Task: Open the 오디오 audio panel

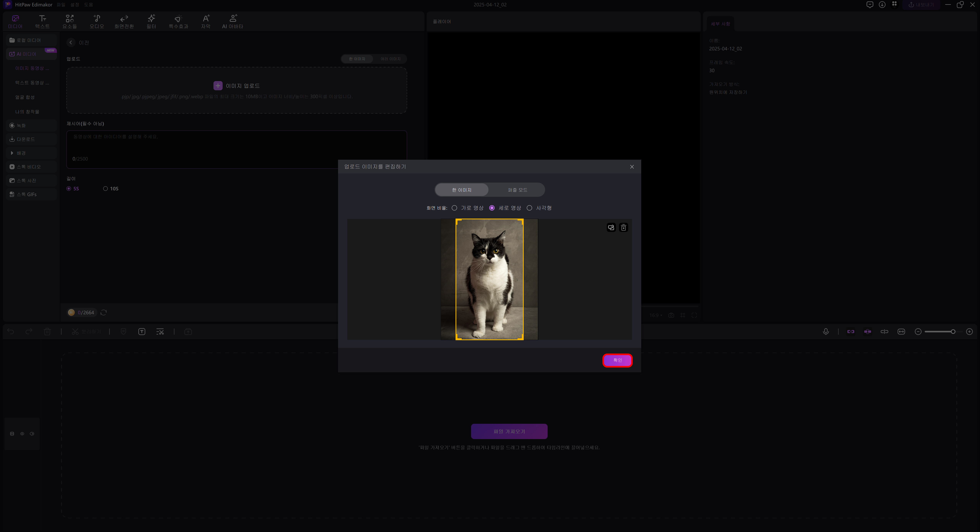Action: coord(97,22)
